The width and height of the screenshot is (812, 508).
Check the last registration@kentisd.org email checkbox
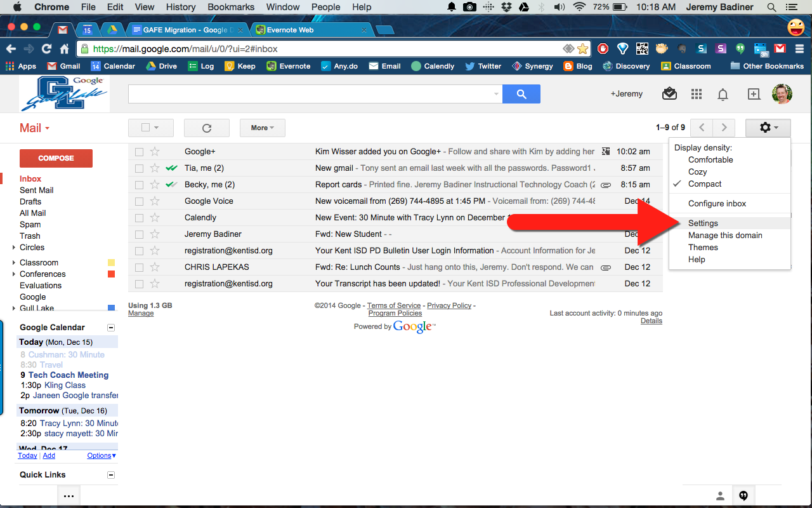point(139,284)
